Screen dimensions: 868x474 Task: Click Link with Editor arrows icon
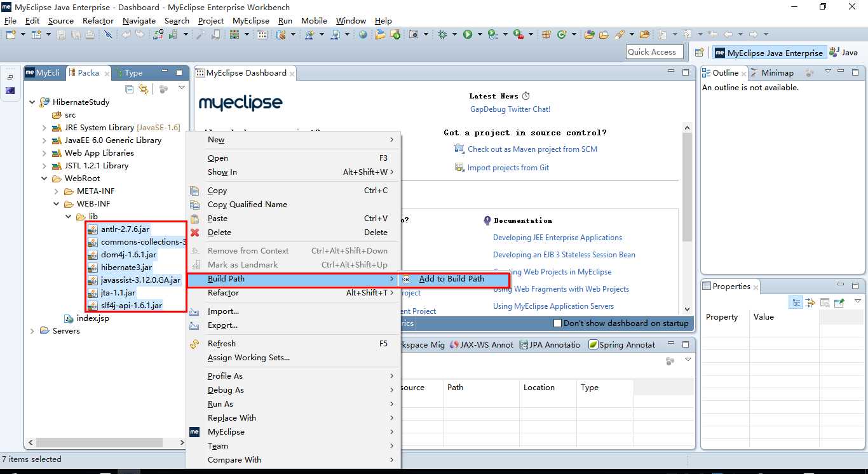click(144, 88)
